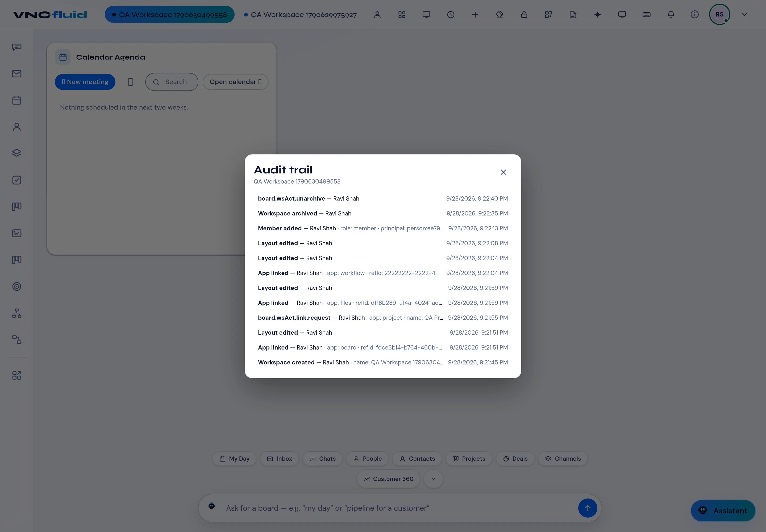This screenshot has width=766, height=532.
Task: Click the Open calendar button
Action: coord(235,82)
